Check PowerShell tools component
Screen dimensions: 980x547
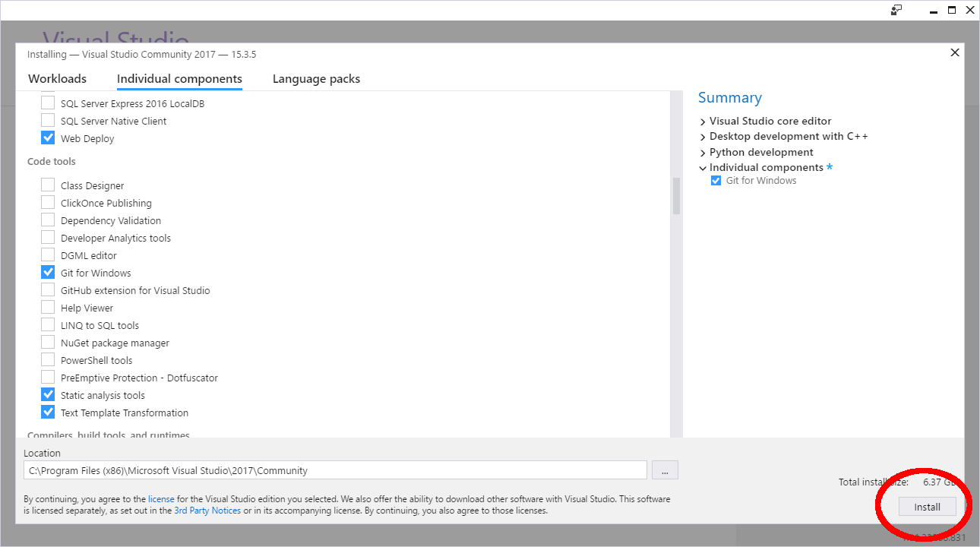coord(48,360)
